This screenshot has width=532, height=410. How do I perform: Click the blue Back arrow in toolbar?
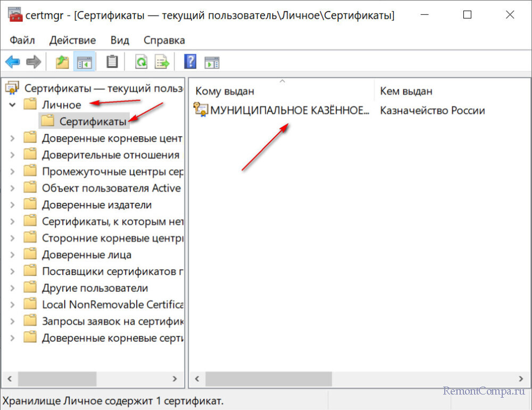pos(12,62)
